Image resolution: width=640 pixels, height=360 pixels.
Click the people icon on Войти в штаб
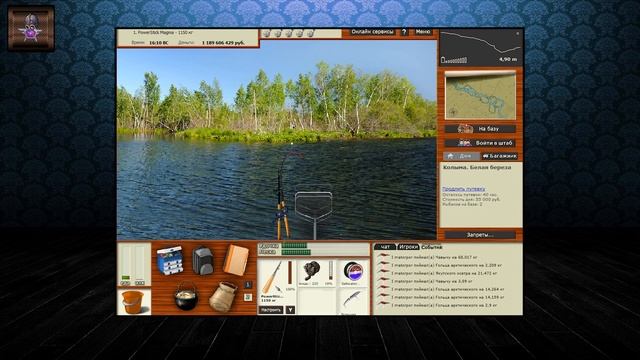point(464,143)
